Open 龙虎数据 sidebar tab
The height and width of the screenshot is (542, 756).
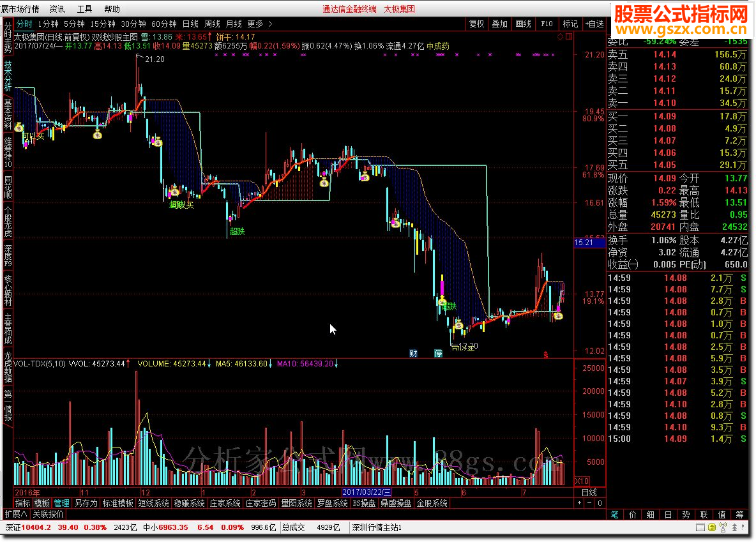(x=8, y=367)
